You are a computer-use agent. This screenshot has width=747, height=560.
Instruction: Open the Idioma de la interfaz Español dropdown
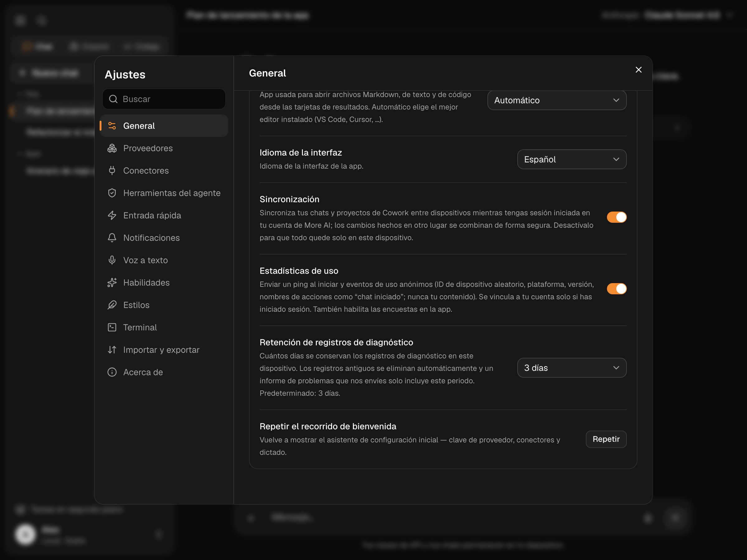pyautogui.click(x=571, y=159)
